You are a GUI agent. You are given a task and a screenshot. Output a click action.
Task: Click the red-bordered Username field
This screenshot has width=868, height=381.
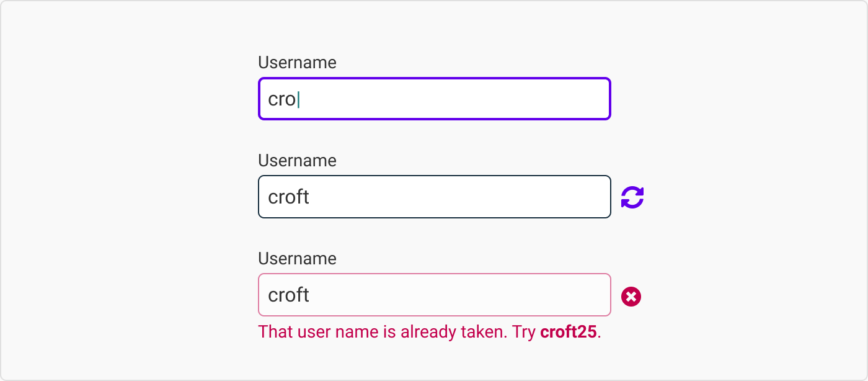pos(434,295)
